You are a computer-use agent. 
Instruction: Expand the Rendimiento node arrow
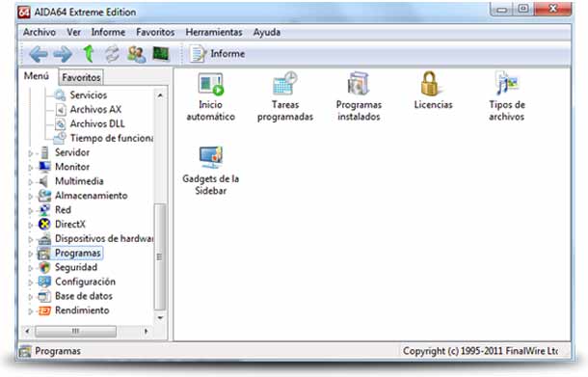pos(31,311)
